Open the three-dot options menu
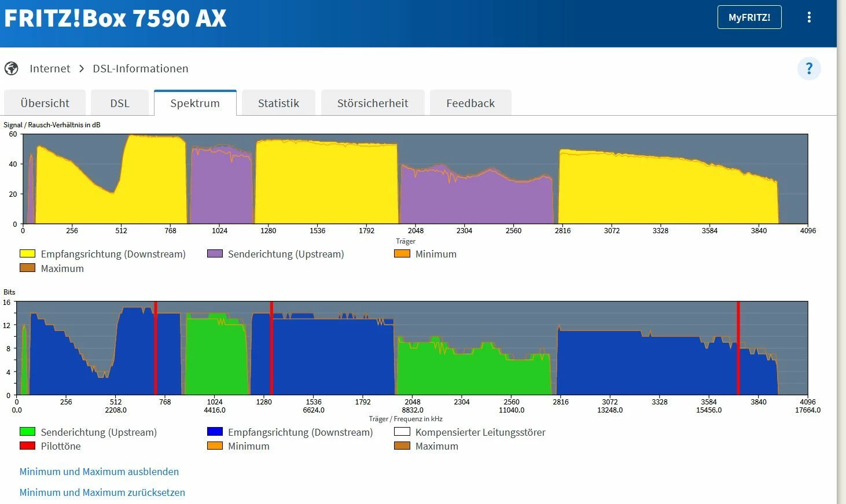Screen dimensions: 846x504 [x=809, y=17]
